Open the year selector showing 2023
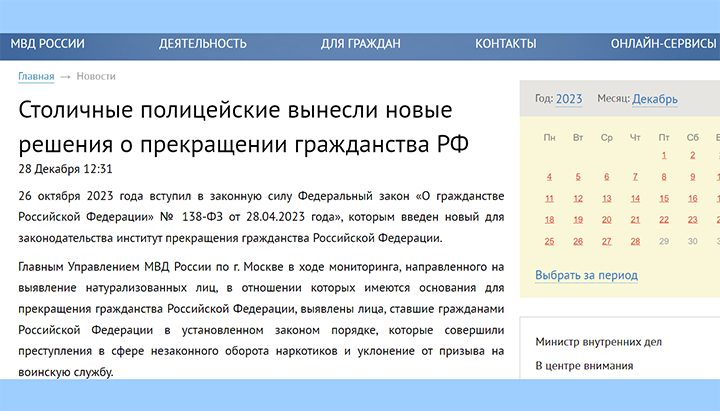720x411 pixels. [569, 99]
